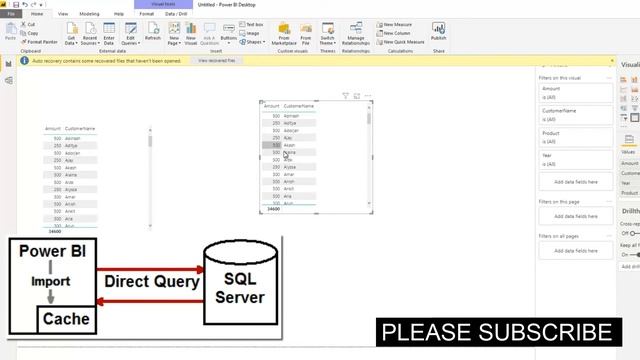640x360 pixels.
Task: Click the focus mode icon above selected visual
Action: click(357, 96)
